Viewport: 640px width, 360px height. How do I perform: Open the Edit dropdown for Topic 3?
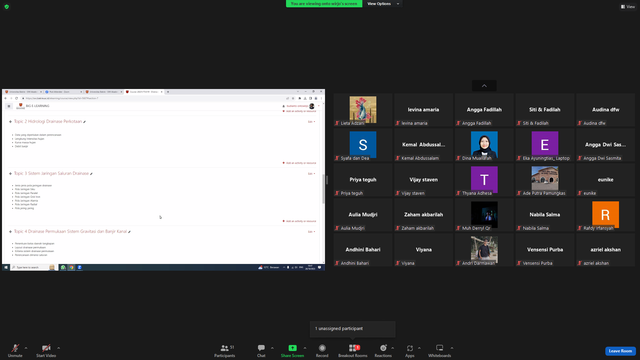[x=311, y=173]
